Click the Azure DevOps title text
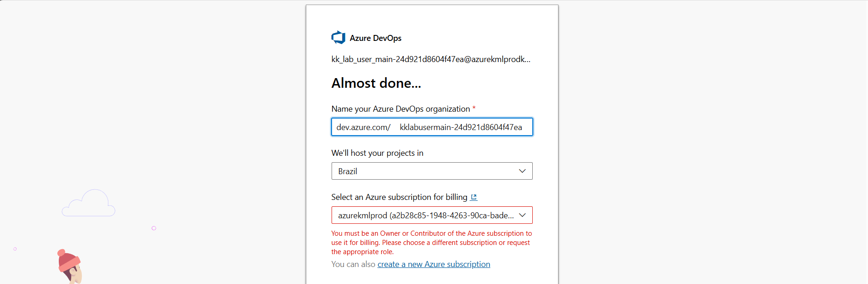 point(375,38)
